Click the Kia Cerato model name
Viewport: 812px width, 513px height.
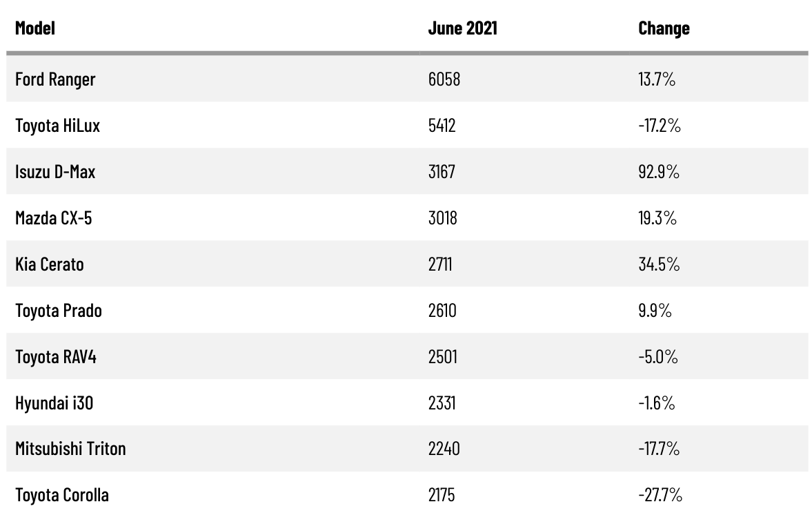(50, 264)
